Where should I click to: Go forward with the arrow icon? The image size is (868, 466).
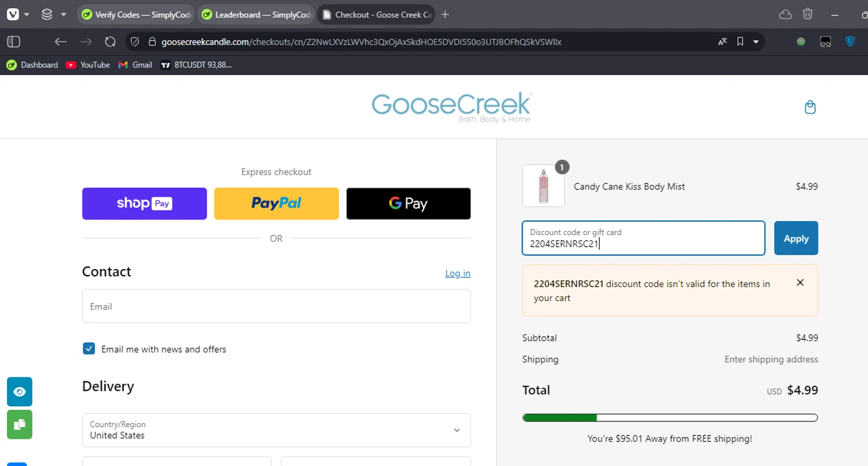(86, 42)
